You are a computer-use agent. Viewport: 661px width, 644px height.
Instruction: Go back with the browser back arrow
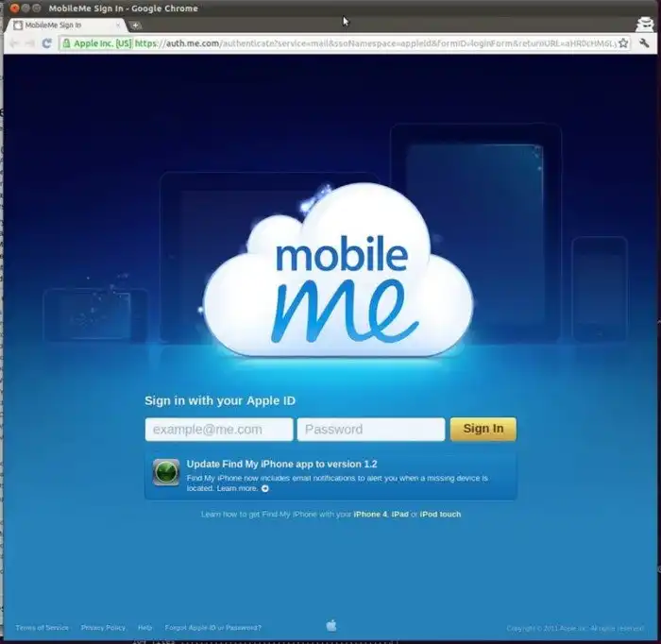[x=14, y=43]
